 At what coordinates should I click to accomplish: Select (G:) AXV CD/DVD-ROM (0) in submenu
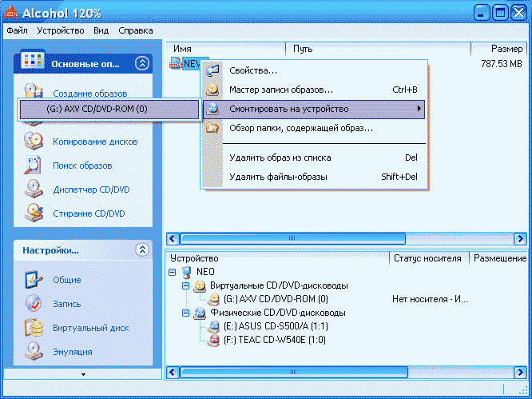tap(109, 109)
